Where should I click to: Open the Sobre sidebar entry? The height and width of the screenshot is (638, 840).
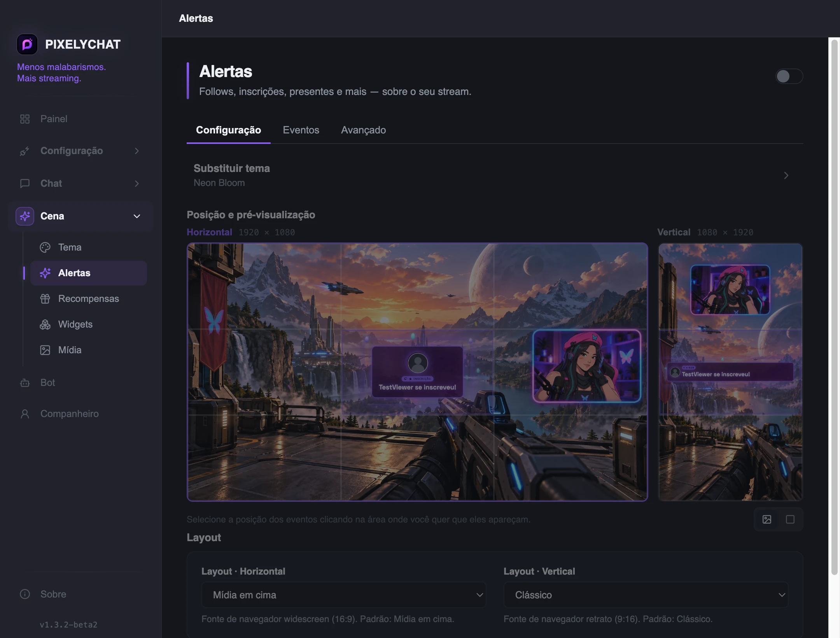pos(80,594)
